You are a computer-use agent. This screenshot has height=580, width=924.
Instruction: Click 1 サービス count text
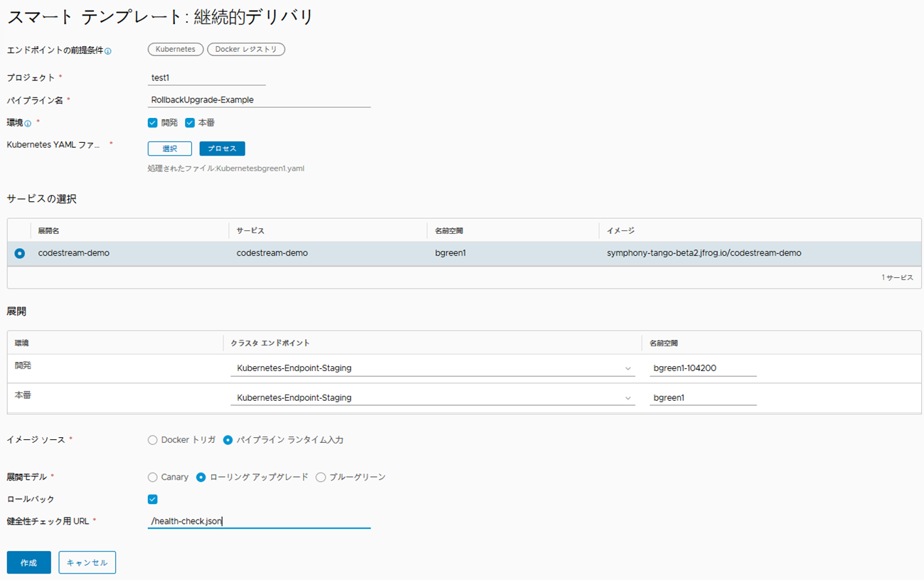[x=898, y=277]
